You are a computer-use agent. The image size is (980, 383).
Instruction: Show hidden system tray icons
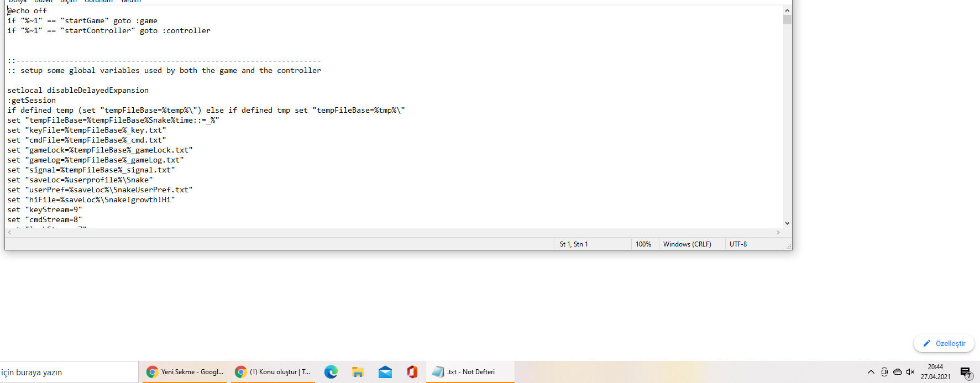coord(871,372)
